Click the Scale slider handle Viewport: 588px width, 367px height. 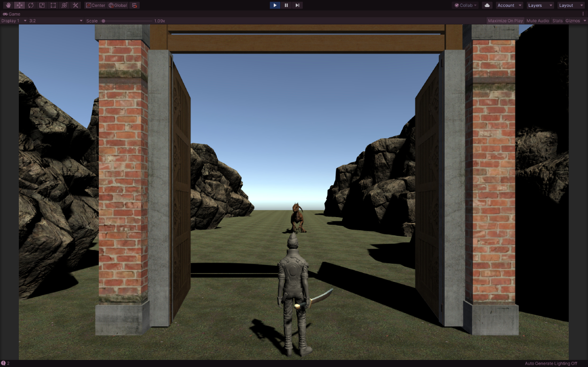(x=103, y=21)
